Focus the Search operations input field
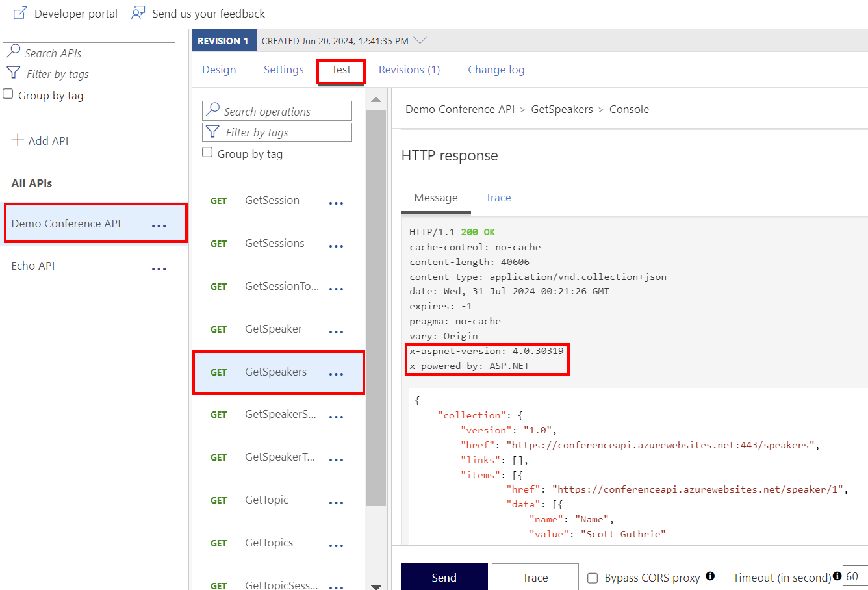 [x=277, y=110]
